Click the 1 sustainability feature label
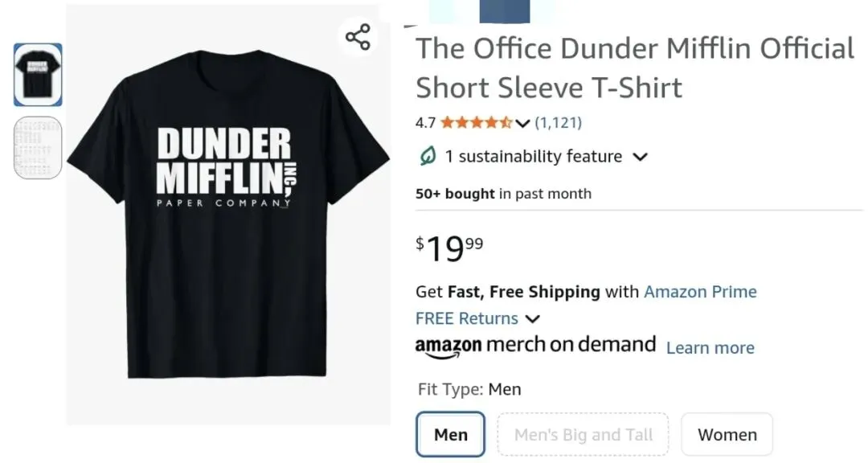This screenshot has height=463, width=868. tap(534, 156)
